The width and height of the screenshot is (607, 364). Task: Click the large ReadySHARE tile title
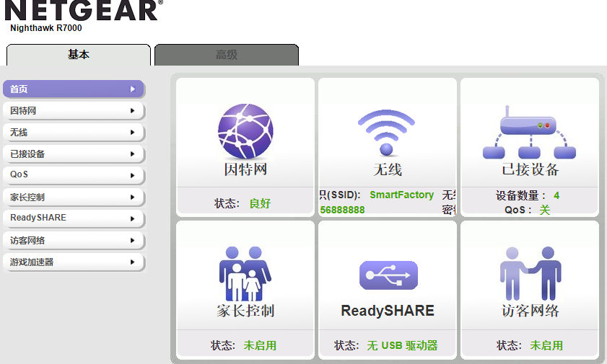click(x=388, y=311)
